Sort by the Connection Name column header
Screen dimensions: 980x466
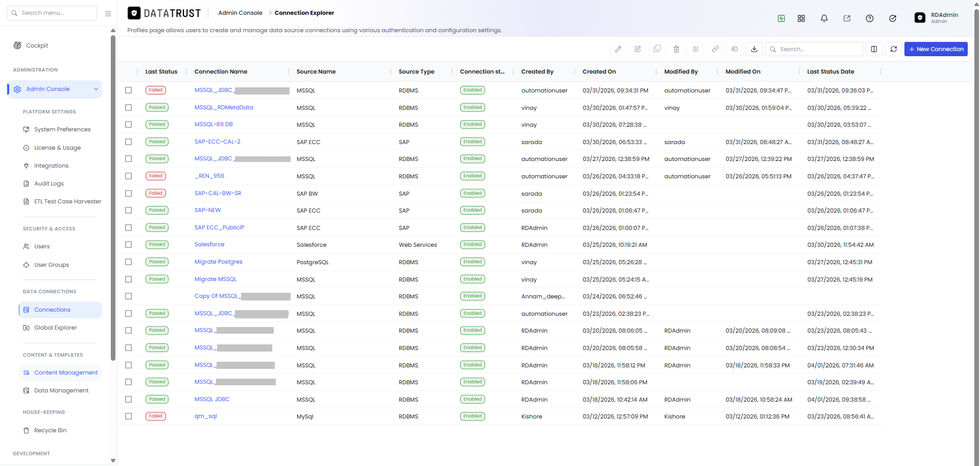pyautogui.click(x=221, y=72)
